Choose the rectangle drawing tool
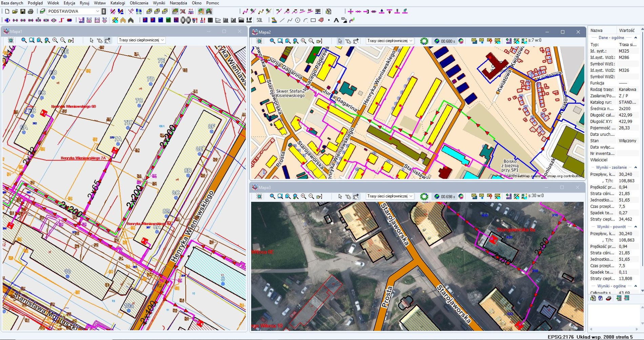Viewport: 644px width, 340px height. click(x=313, y=20)
